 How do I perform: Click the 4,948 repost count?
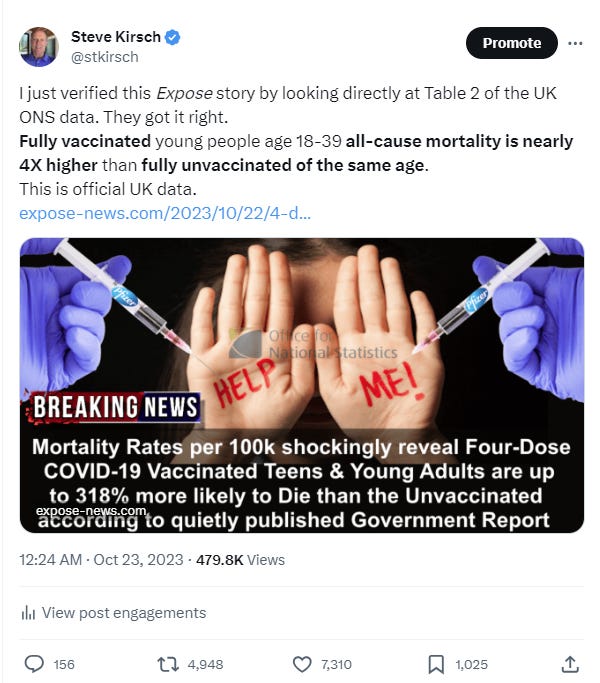click(x=205, y=665)
